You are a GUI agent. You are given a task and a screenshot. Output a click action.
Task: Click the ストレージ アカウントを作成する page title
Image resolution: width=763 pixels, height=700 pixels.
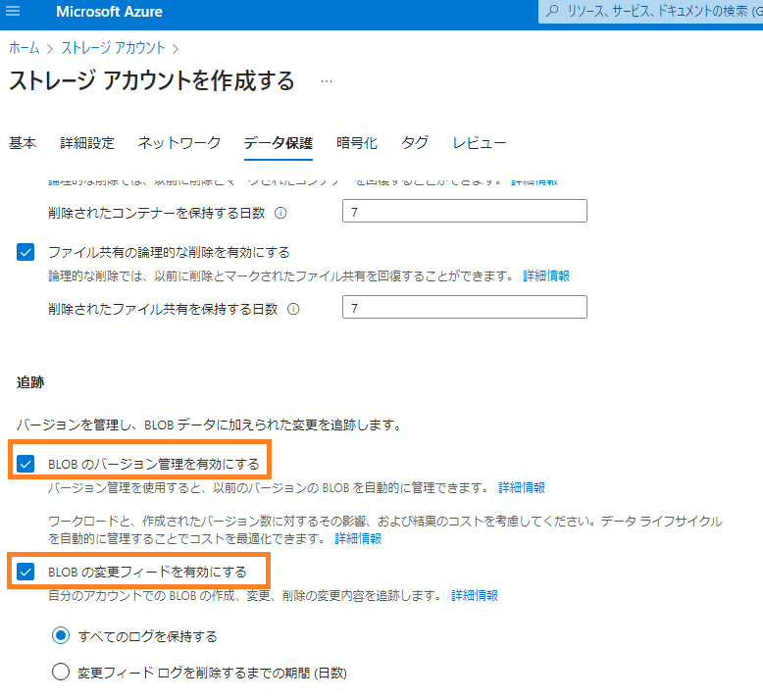[x=152, y=80]
